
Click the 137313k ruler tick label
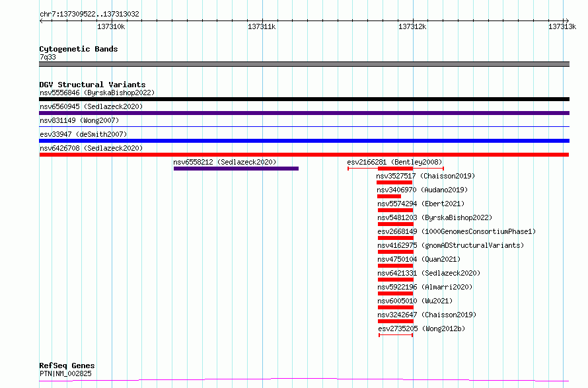562,26
